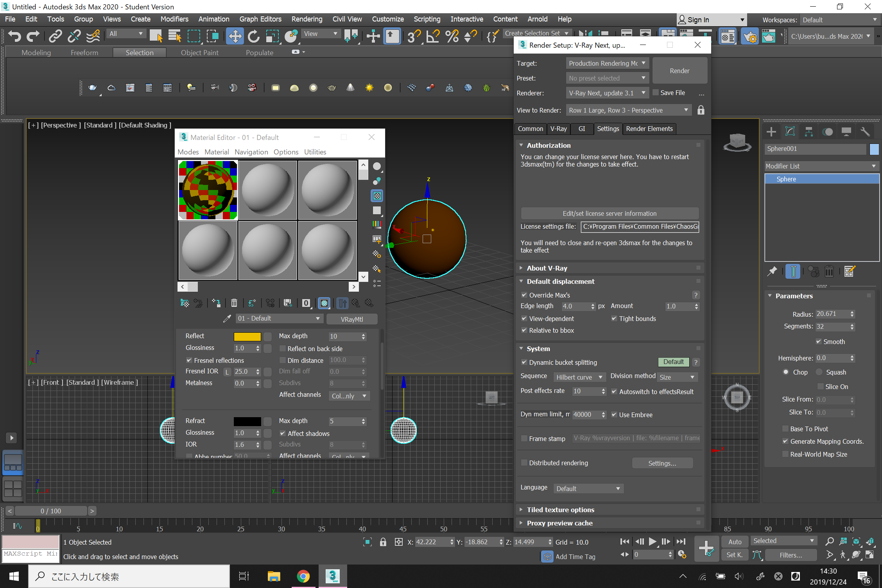Uncheck Override Max's displacement
The width and height of the screenshot is (882, 588).
524,295
